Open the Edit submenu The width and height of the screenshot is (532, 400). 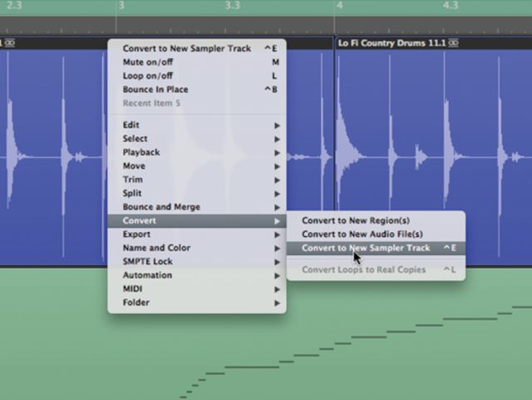(x=197, y=125)
